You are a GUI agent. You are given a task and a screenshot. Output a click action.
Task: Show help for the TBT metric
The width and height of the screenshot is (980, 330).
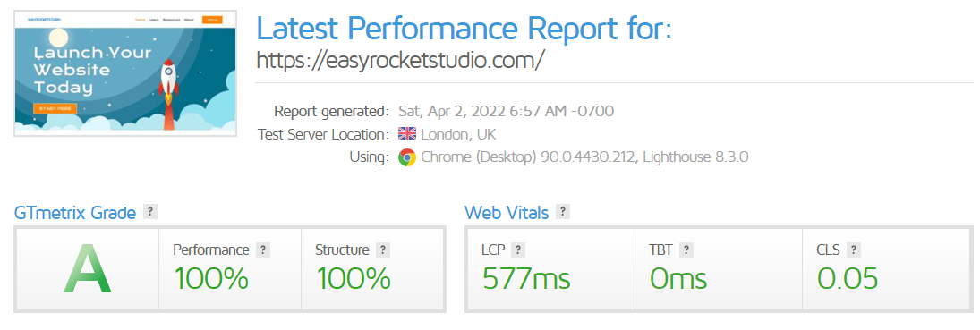686,250
